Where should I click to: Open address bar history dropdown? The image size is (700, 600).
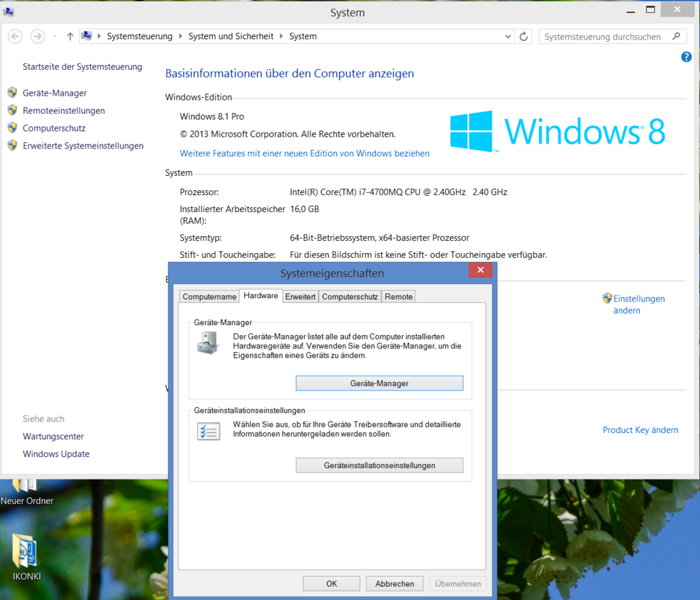[x=508, y=37]
